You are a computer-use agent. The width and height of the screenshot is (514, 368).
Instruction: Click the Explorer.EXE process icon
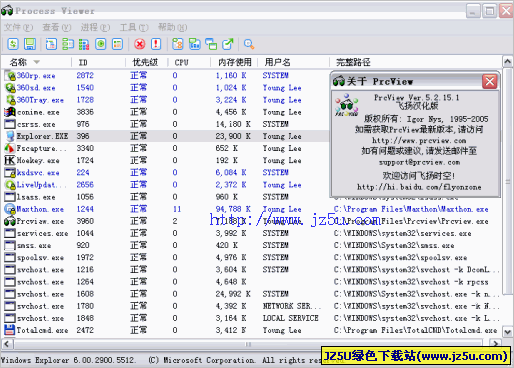pyautogui.click(x=10, y=136)
